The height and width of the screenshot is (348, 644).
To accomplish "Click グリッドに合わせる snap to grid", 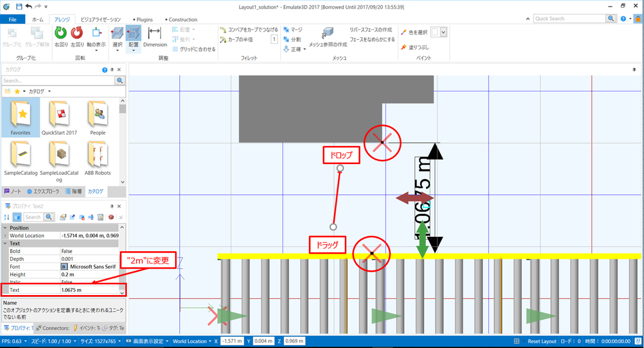I will click(194, 49).
